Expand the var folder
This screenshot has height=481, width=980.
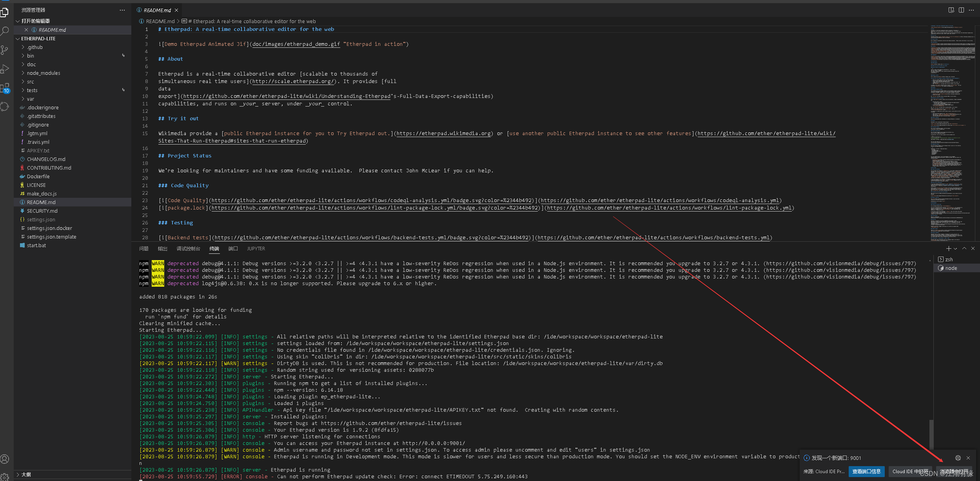[x=73, y=99]
